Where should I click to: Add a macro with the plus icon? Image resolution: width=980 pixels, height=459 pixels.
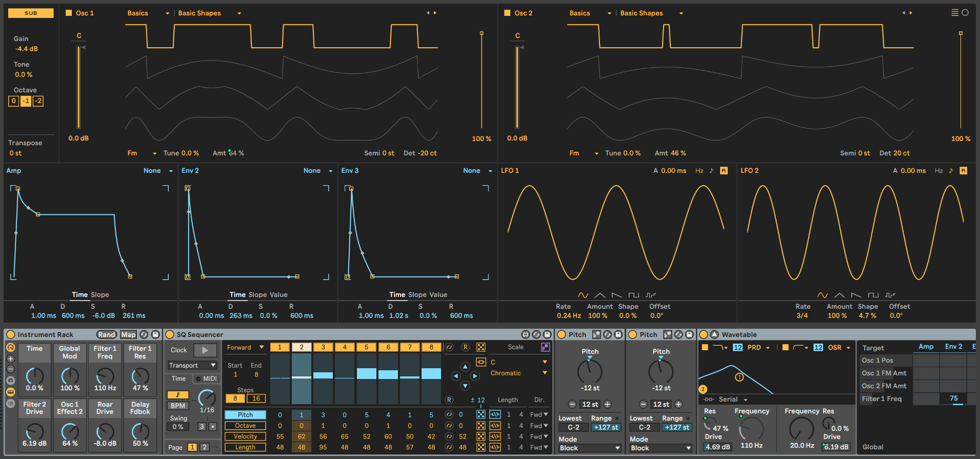click(10, 358)
